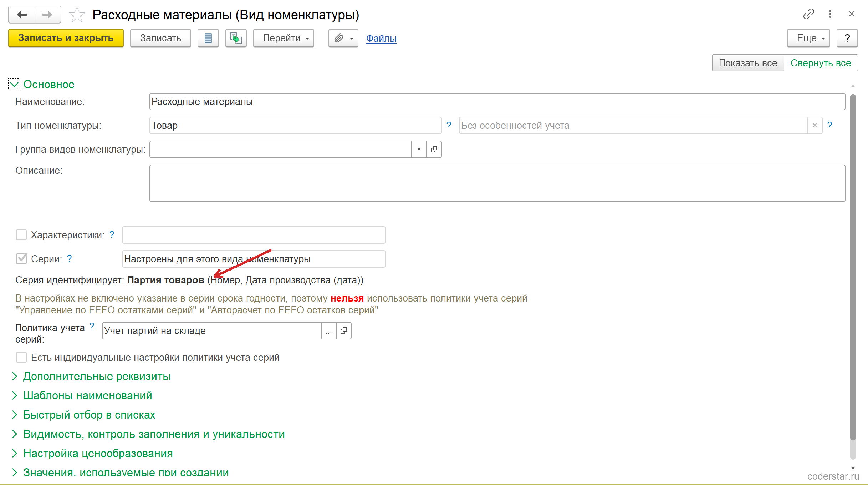Collapse the Основное section

14,85
